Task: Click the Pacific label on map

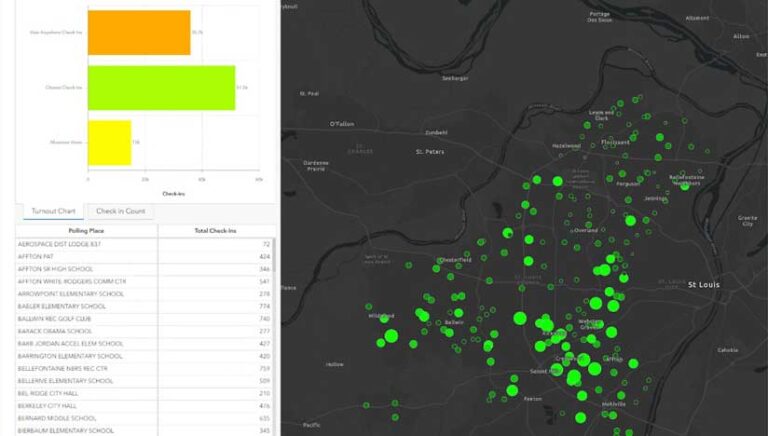Action: pos(312,425)
